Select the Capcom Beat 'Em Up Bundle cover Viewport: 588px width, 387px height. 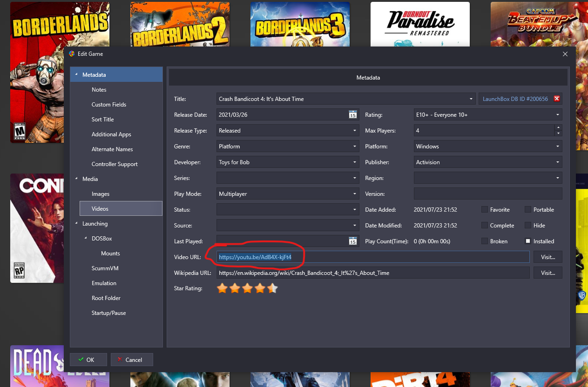[539, 24]
